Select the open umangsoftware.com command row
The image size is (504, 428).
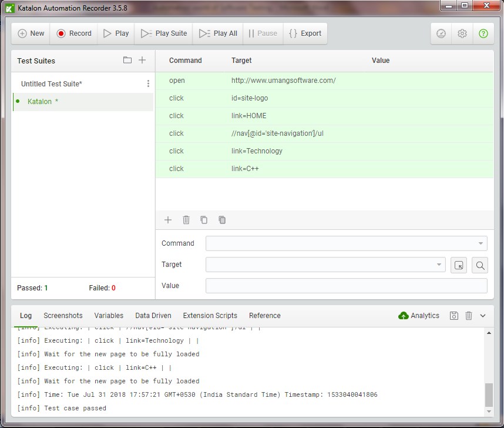point(325,81)
